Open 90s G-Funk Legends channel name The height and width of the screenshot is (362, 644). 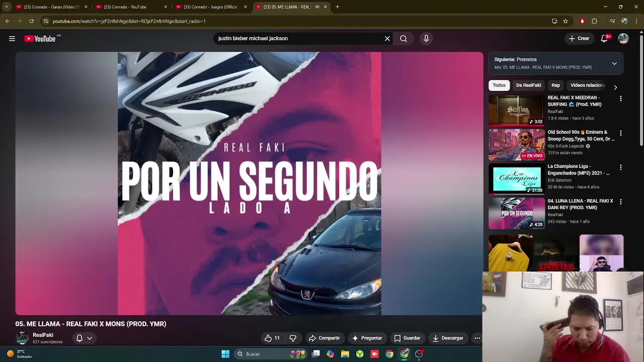point(566,146)
